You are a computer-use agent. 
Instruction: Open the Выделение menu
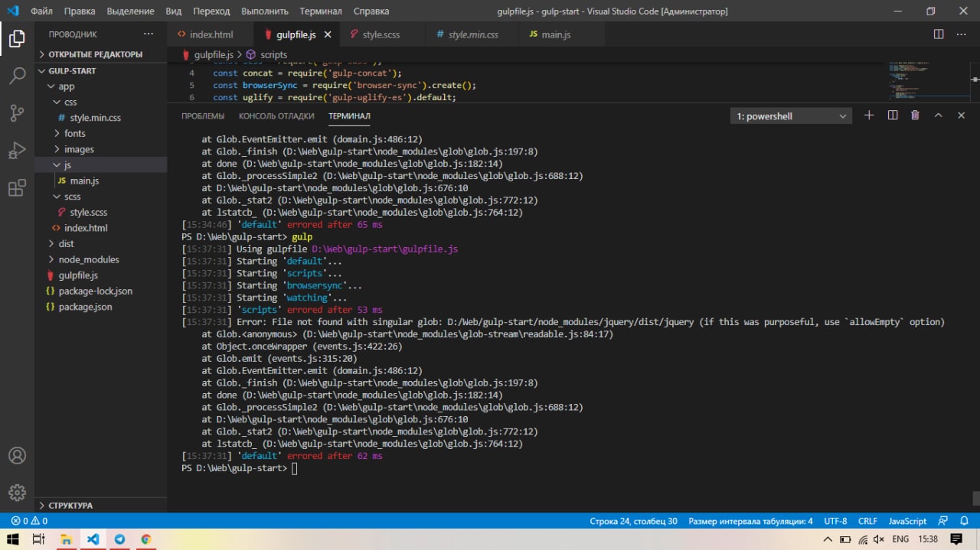point(131,11)
